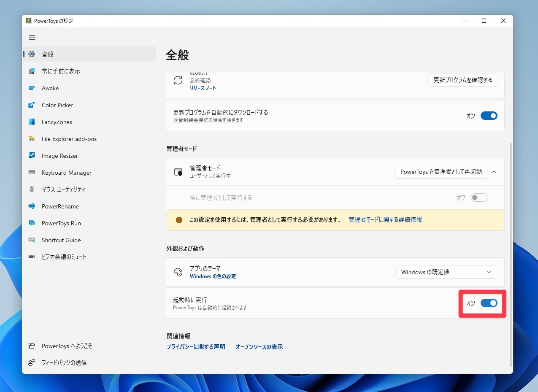Open the Shortcut Guide page
Viewport: 538px width, 392px height.
(x=61, y=240)
